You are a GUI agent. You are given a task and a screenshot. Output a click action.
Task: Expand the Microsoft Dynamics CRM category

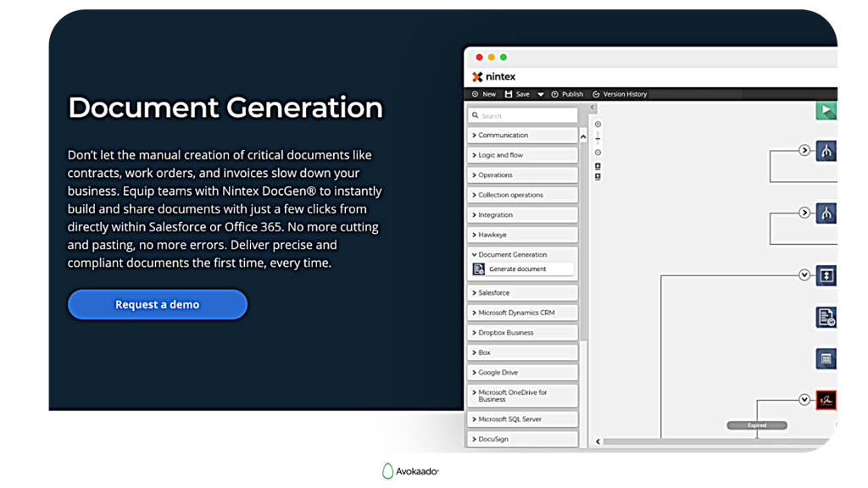coord(522,313)
